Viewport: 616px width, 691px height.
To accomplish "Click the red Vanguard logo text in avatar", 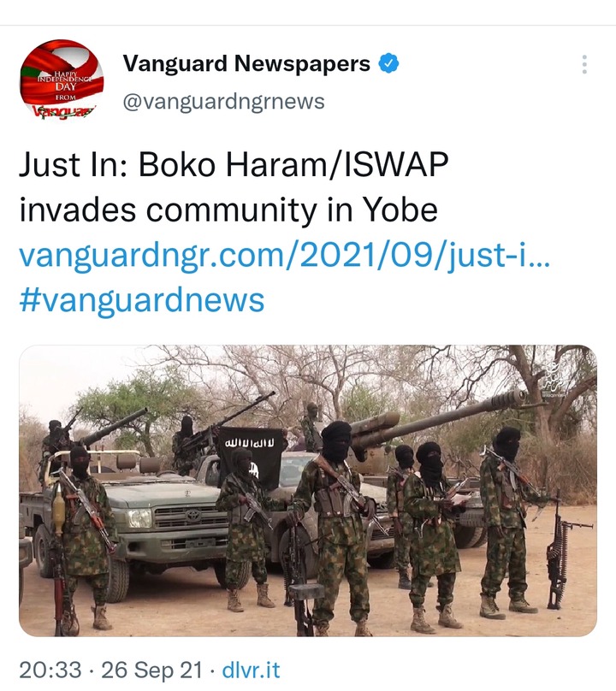I will [x=65, y=111].
